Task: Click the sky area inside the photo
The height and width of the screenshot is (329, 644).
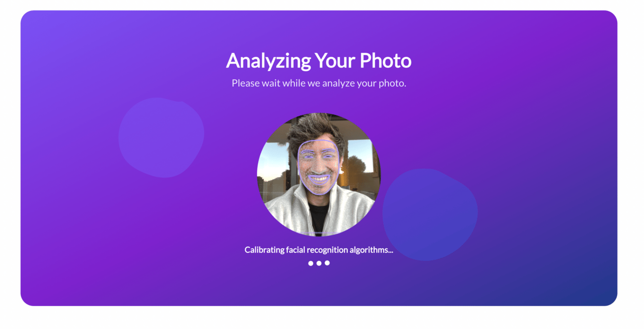Action: click(x=272, y=157)
